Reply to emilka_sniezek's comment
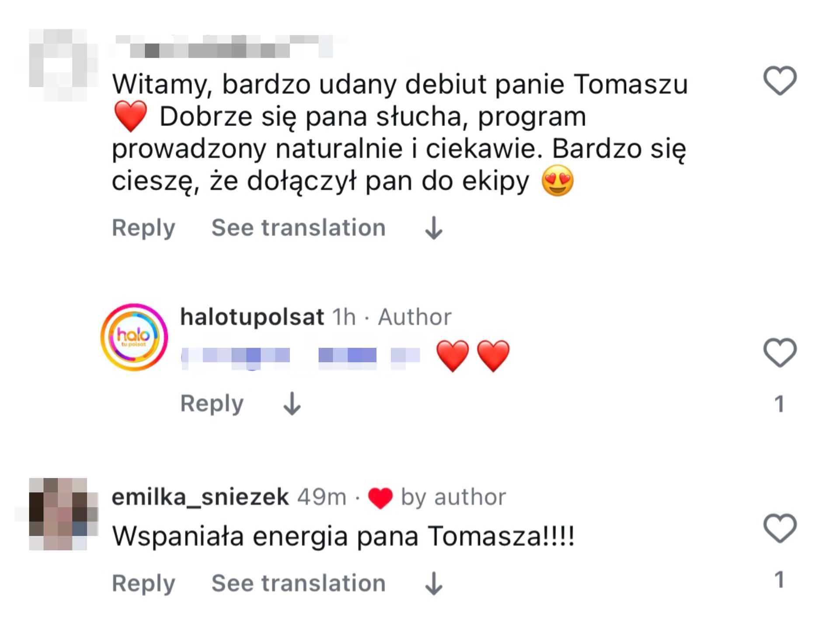The width and height of the screenshot is (840, 630). pyautogui.click(x=143, y=583)
